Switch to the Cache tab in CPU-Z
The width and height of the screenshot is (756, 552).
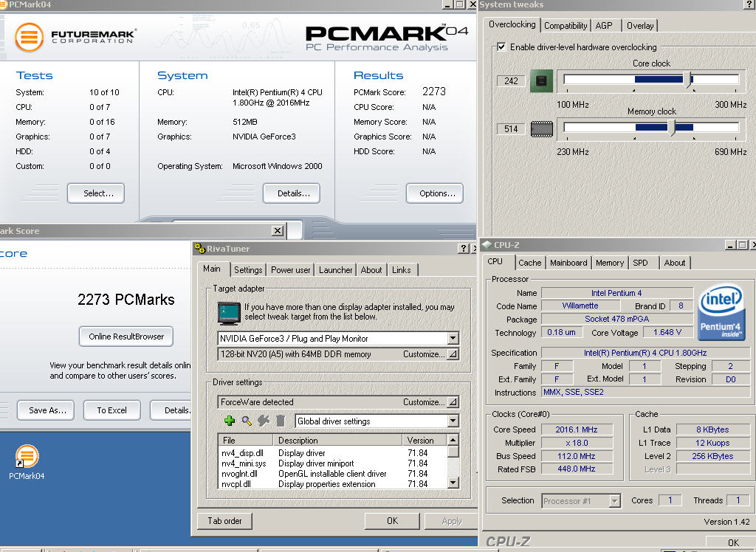pos(530,263)
